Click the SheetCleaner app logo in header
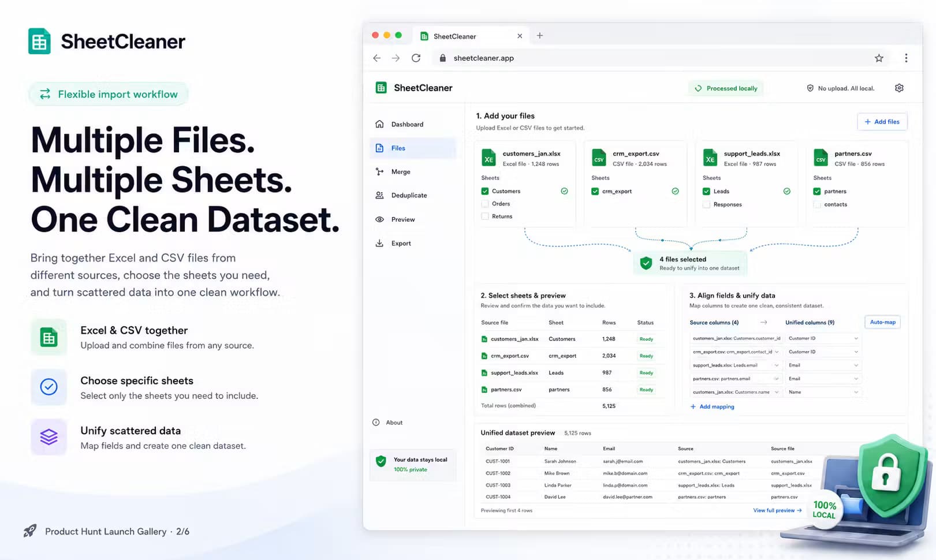Viewport: 936px width, 560px height. [381, 88]
